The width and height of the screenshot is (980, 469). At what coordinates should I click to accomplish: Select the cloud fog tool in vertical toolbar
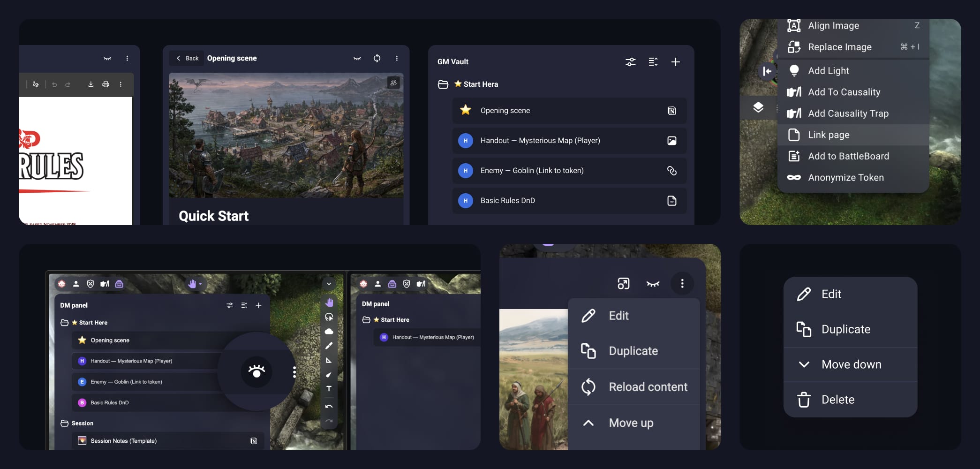point(329,331)
